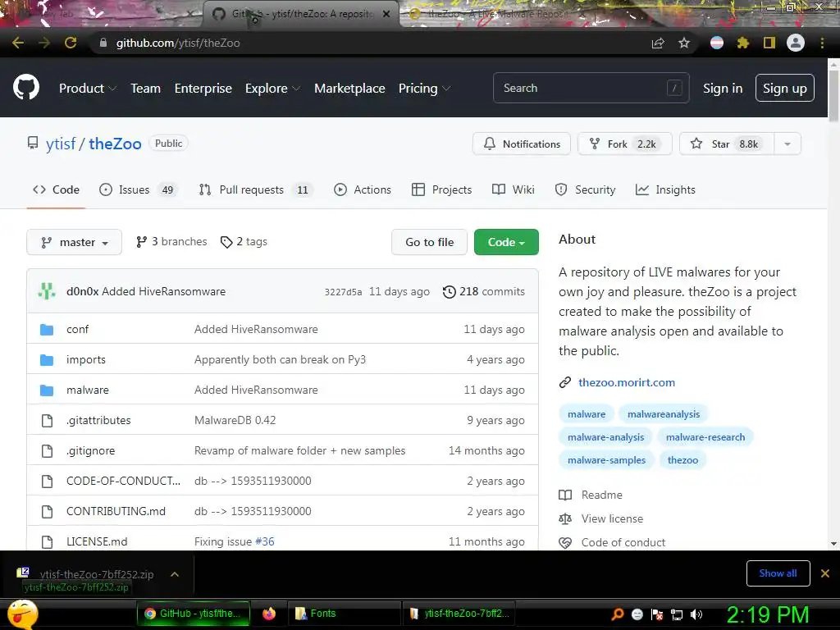Switch to the theZoo Live Malware browser tab
Viewport: 840px width, 630px height.
tap(497, 14)
